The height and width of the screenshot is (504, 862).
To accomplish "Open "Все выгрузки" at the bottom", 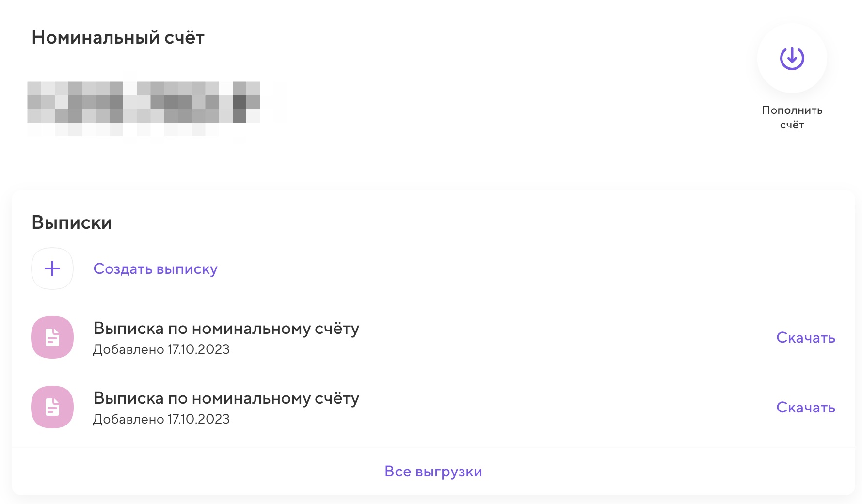I will (433, 472).
